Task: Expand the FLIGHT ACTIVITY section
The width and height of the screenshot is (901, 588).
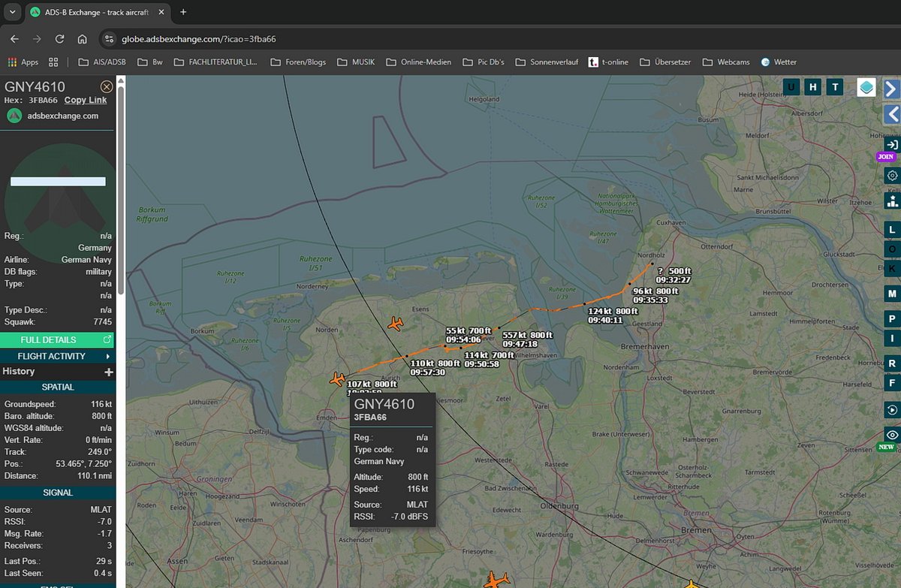Action: tap(58, 356)
